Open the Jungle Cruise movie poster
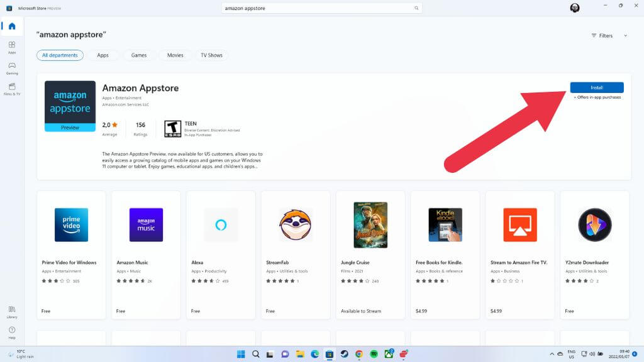This screenshot has height=362, width=644. [370, 225]
